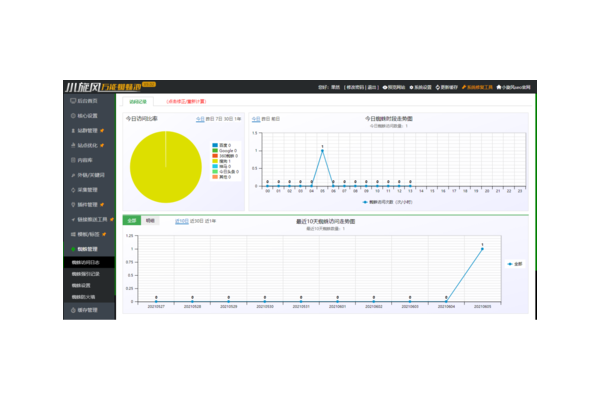Viewport: 600px width, 400px height.
Task: Click the 近30日 link above the trend chart
Action: 196,220
